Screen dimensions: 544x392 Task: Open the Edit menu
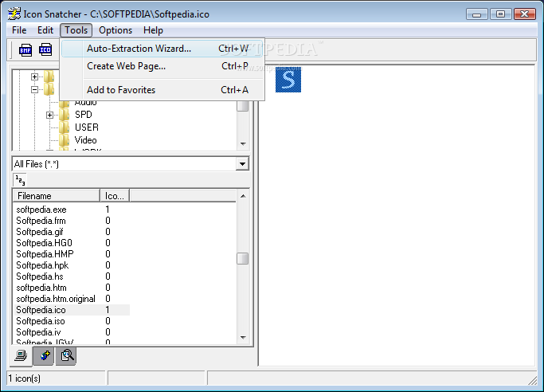(x=45, y=30)
